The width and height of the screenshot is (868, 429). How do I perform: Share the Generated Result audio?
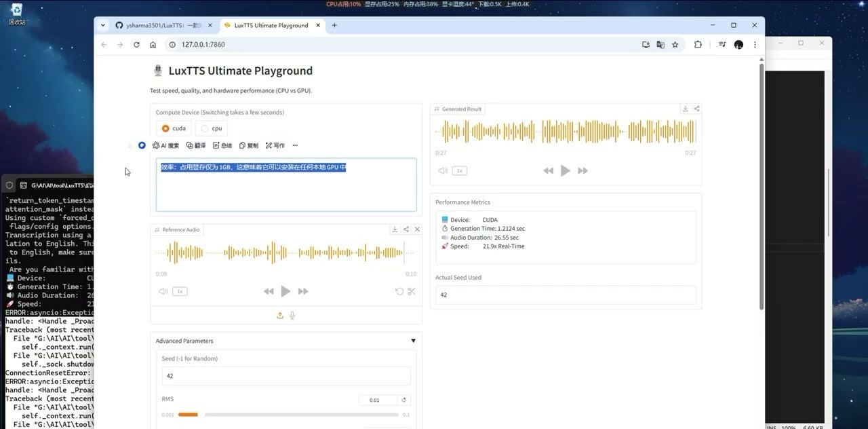tap(696, 109)
